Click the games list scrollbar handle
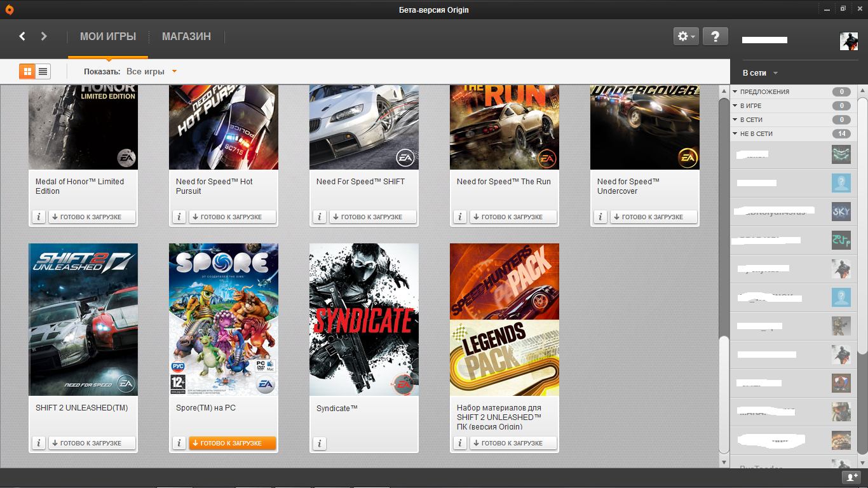This screenshot has height=488, width=868. coord(724,394)
